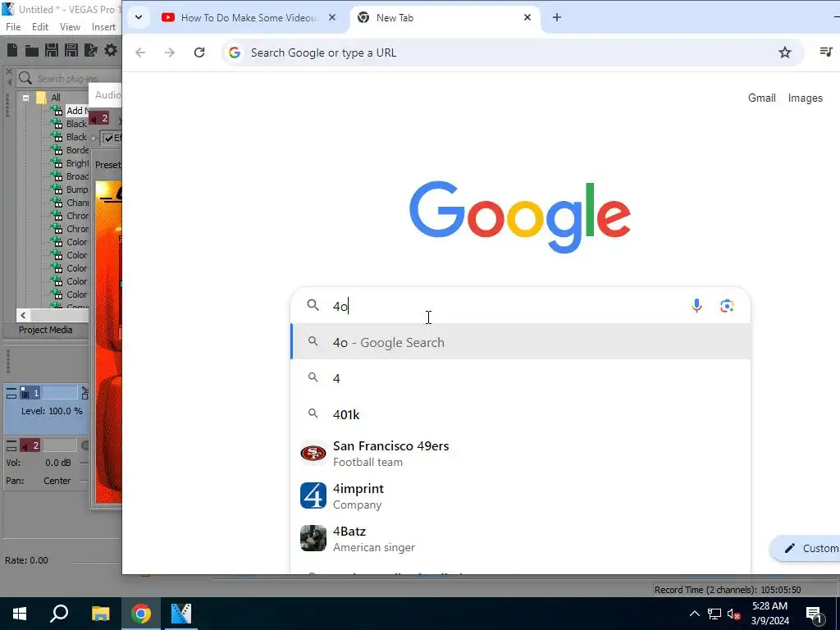
Task: Close plug-in panel with small X icon
Action: point(8,71)
